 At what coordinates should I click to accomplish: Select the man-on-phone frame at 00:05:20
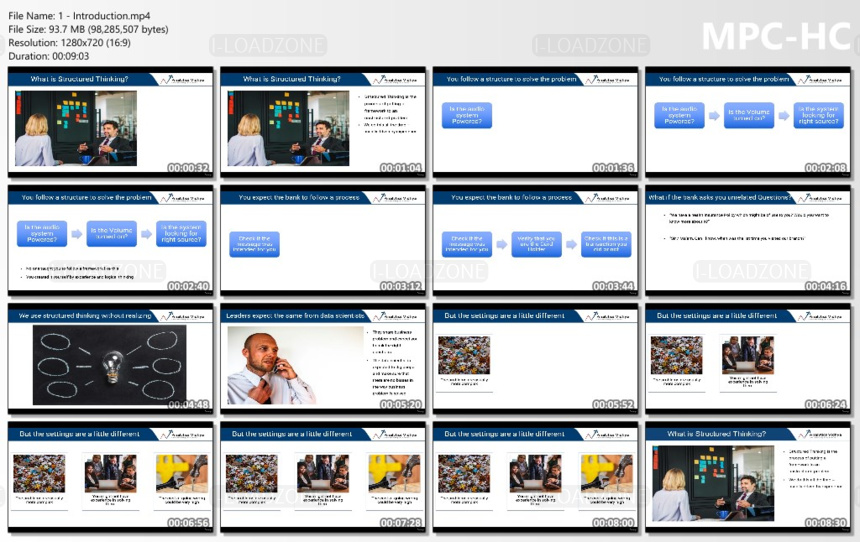tap(322, 359)
